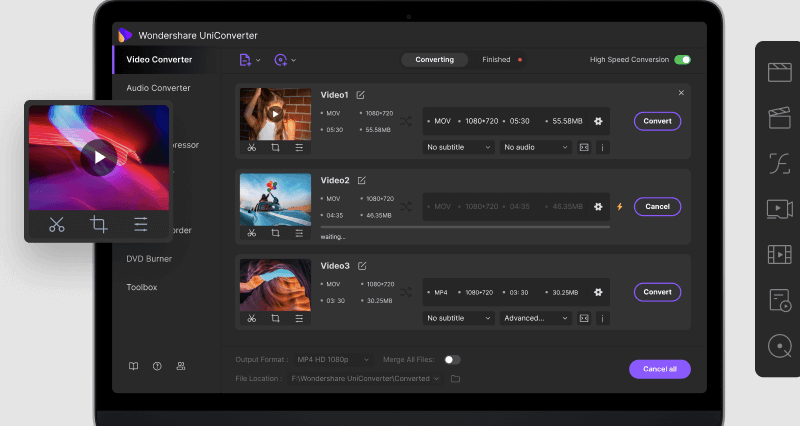800x426 pixels.
Task: Select Audio Converter in sidebar
Action: tap(158, 88)
